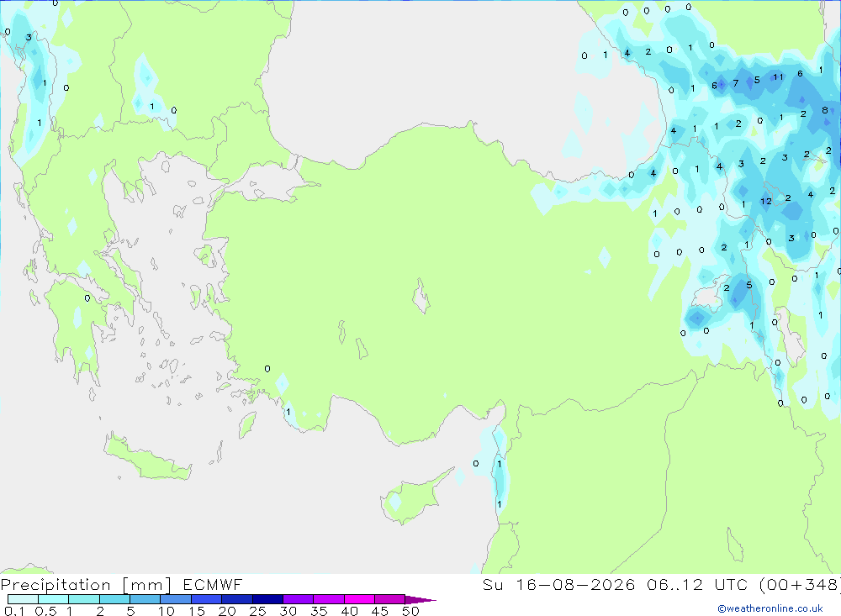Click the 0.5–1 mm legend color swatch
Image resolution: width=841 pixels, height=616 pixels.
point(53,599)
